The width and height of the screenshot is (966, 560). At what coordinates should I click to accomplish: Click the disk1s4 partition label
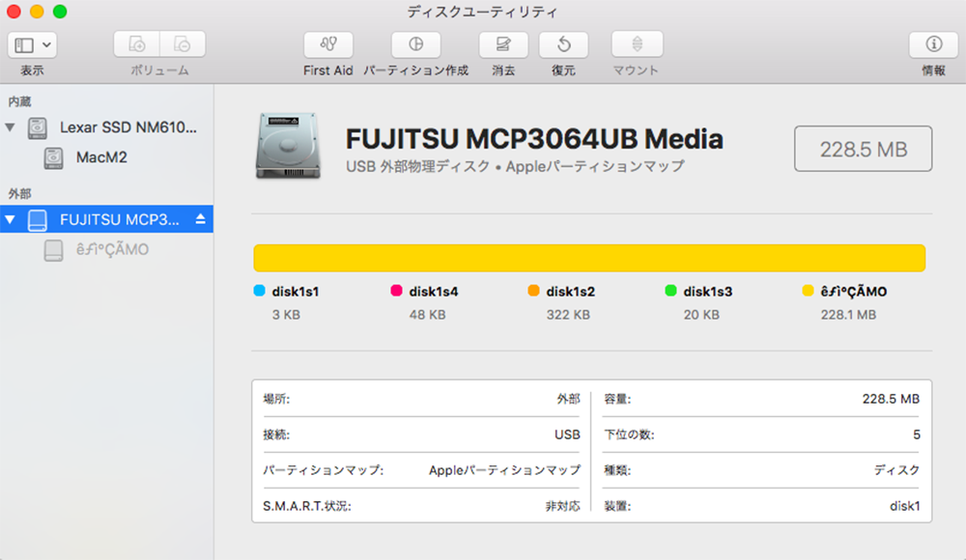tap(434, 292)
